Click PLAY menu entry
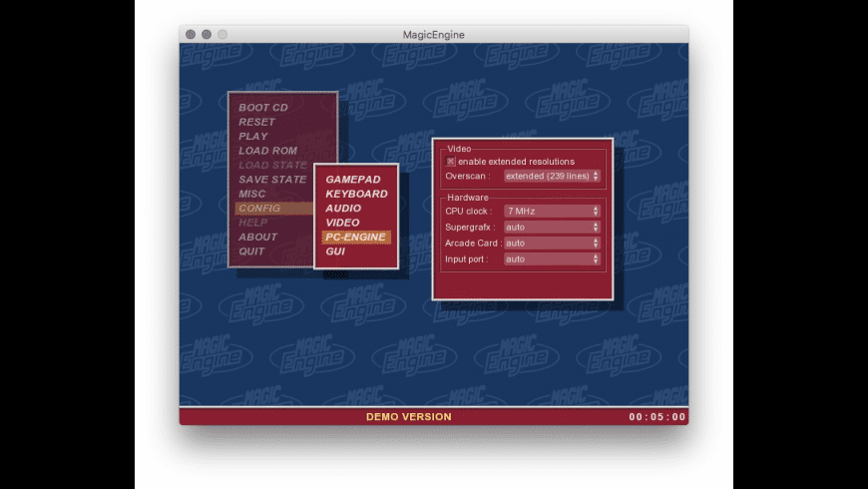This screenshot has height=489, width=868. [x=253, y=137]
